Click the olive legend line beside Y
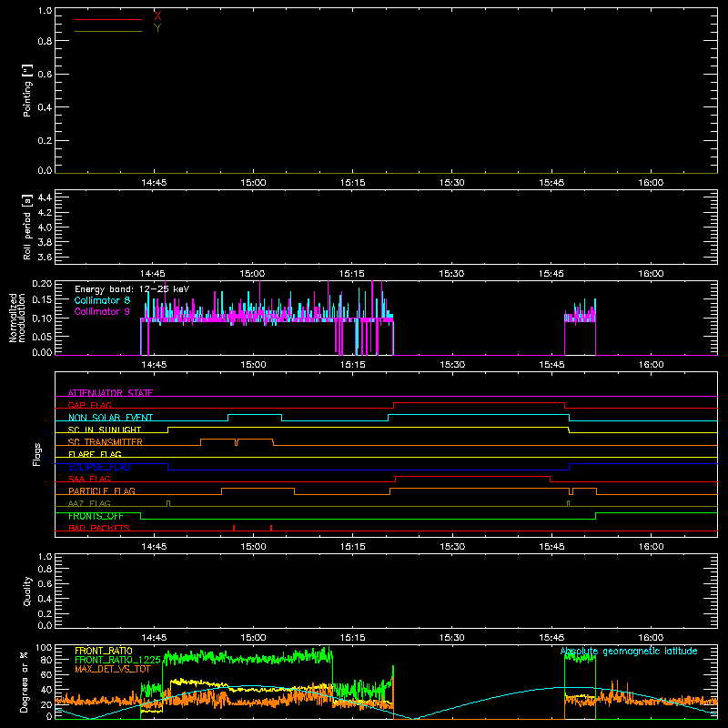 108,31
